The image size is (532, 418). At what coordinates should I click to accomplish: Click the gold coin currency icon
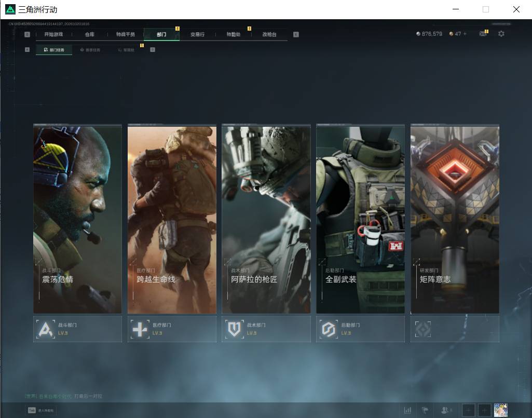click(451, 34)
